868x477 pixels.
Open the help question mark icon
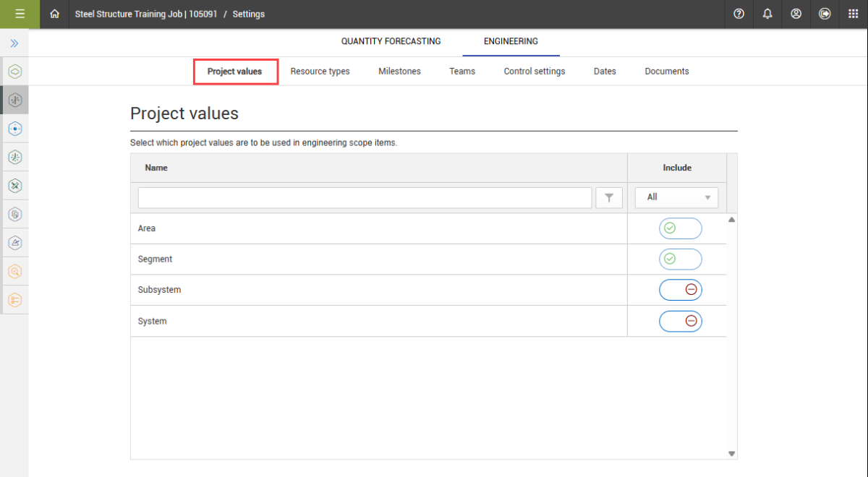tap(739, 14)
